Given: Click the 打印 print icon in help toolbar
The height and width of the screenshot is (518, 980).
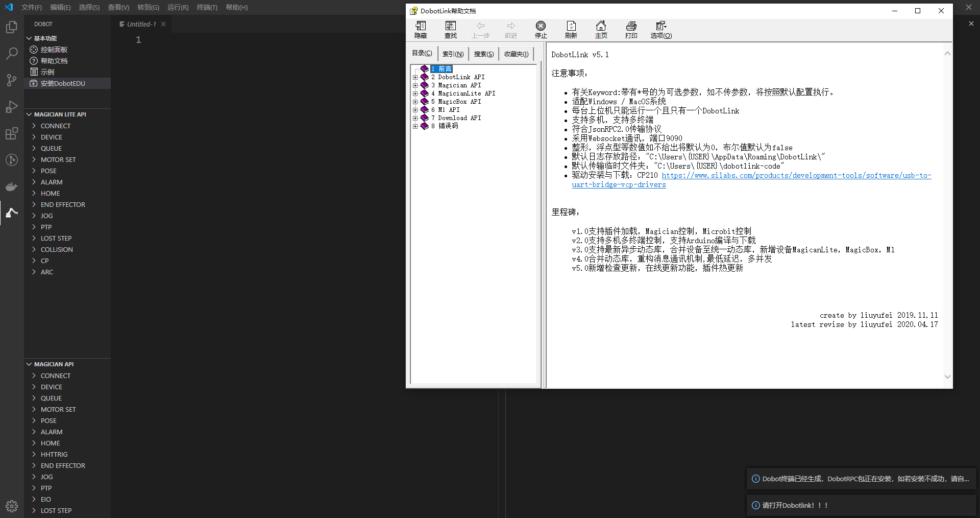Looking at the screenshot, I should click(x=631, y=30).
